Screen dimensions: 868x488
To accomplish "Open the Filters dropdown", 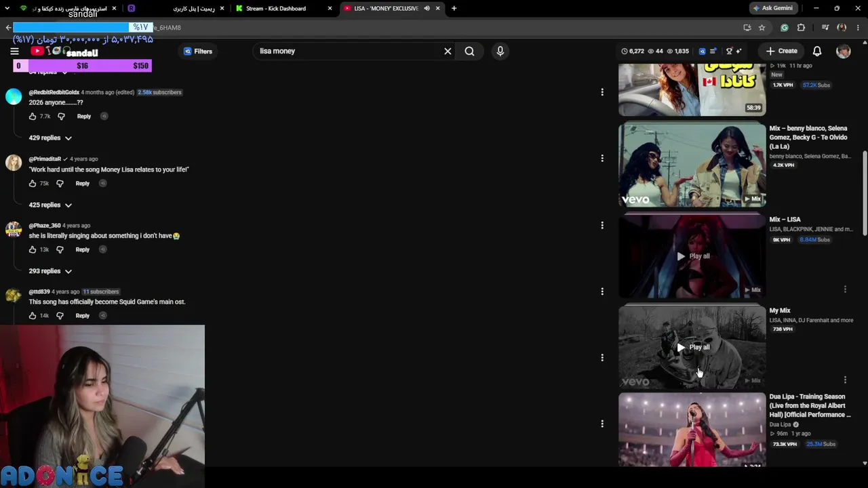I will (198, 51).
